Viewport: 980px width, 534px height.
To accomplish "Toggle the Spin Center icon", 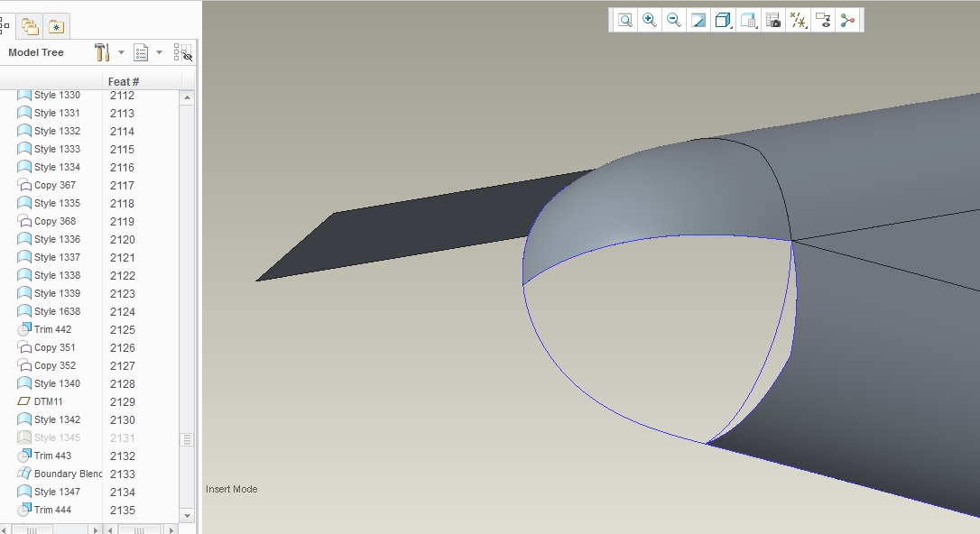I will (848, 21).
